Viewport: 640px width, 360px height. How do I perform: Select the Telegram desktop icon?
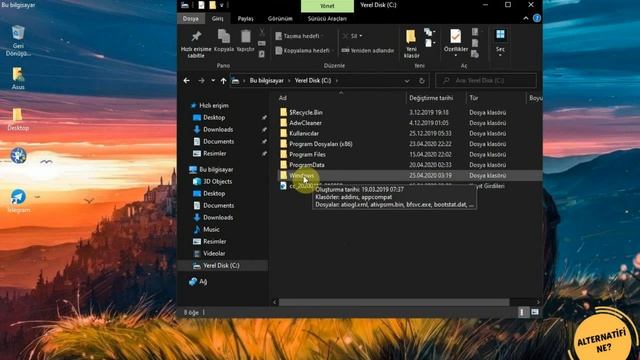tap(18, 201)
